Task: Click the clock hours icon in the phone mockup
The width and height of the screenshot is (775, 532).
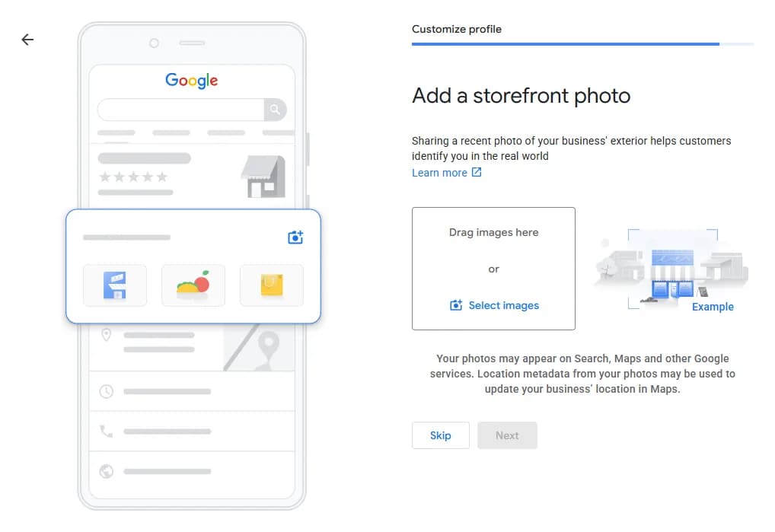Action: click(x=107, y=391)
